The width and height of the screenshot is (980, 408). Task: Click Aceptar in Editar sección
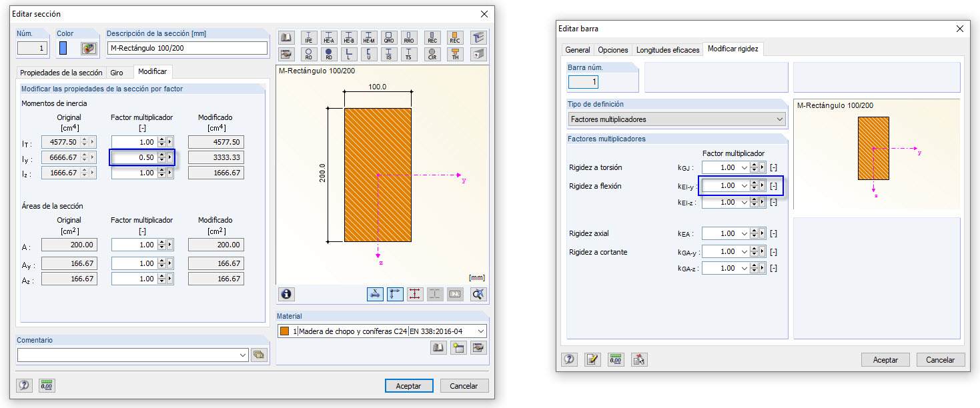(409, 386)
